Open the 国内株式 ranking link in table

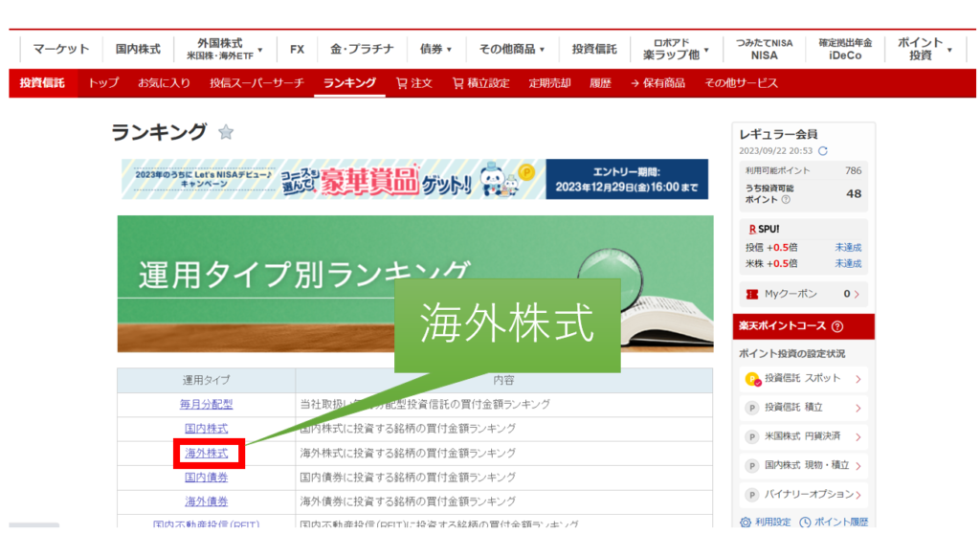[x=207, y=429]
